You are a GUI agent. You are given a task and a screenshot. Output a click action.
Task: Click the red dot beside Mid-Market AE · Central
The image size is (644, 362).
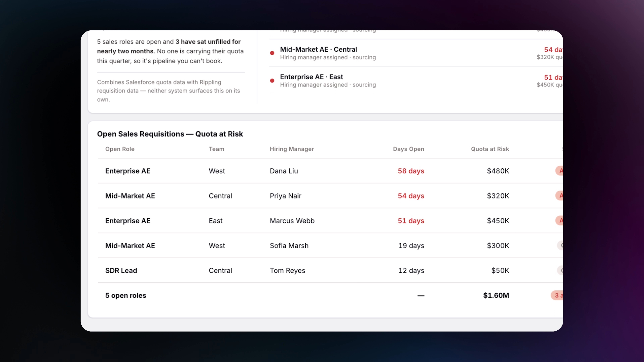[x=272, y=53]
